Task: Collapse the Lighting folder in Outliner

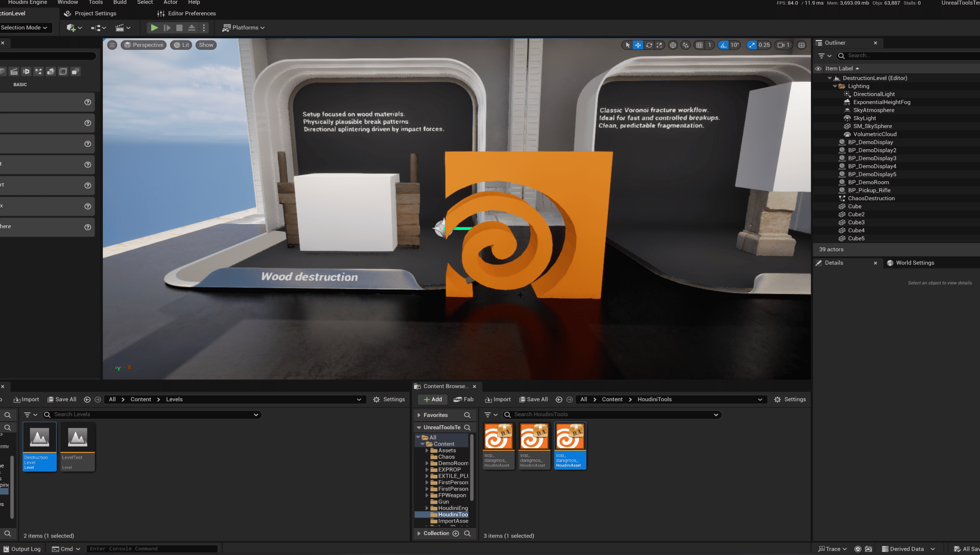Action: pos(835,86)
